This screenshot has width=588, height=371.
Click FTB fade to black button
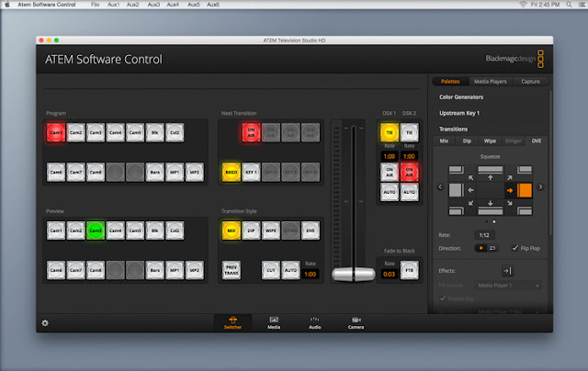(409, 270)
